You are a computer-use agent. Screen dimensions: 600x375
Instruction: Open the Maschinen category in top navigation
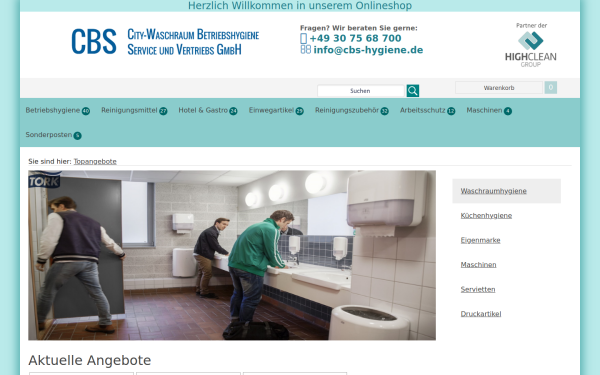point(489,111)
